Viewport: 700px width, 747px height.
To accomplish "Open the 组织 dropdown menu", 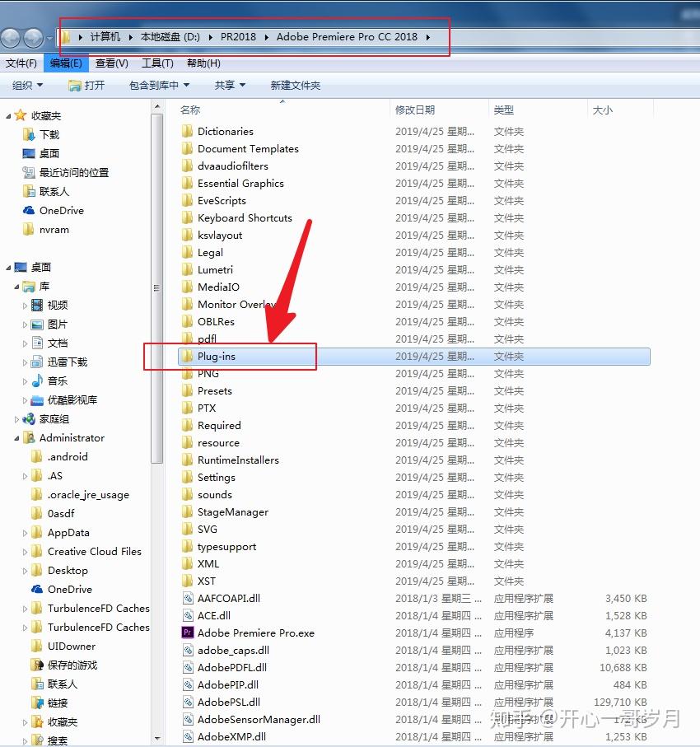I will (x=27, y=86).
